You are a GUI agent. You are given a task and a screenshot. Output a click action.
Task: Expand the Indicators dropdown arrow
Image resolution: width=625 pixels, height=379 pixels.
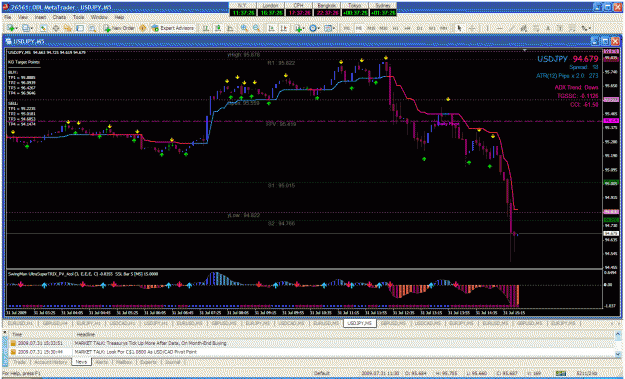[304, 28]
